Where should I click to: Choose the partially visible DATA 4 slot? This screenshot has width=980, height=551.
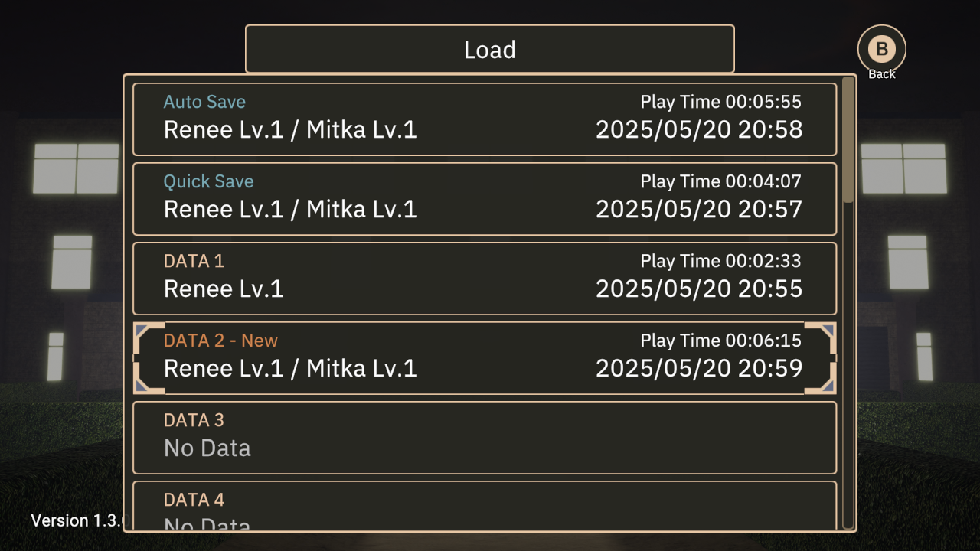(485, 505)
